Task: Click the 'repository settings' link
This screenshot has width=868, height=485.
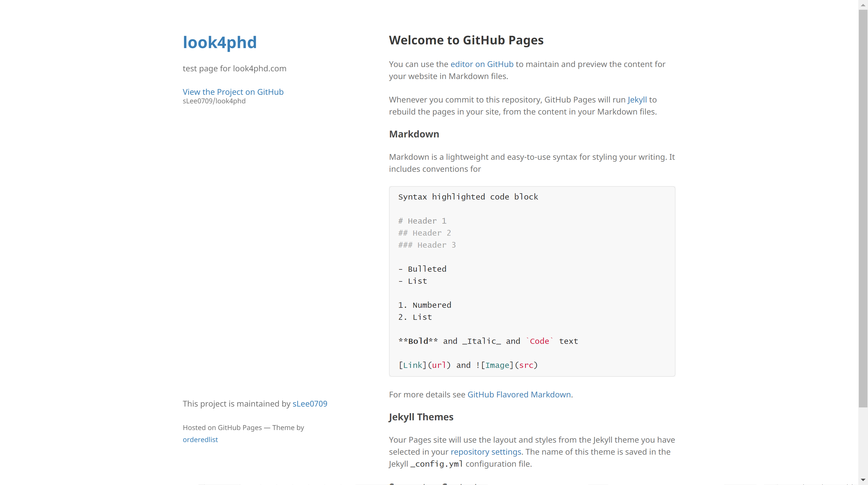Action: (x=486, y=452)
